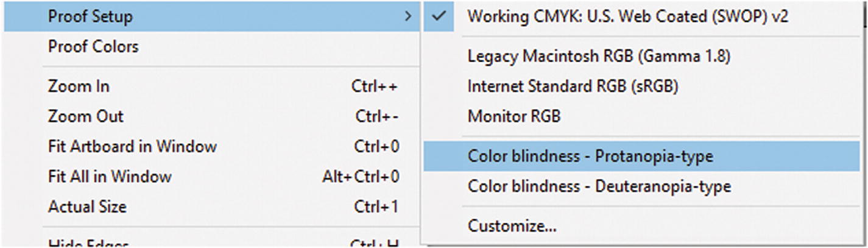Choose Internet Standard RGB (sRGB)

pos(573,87)
